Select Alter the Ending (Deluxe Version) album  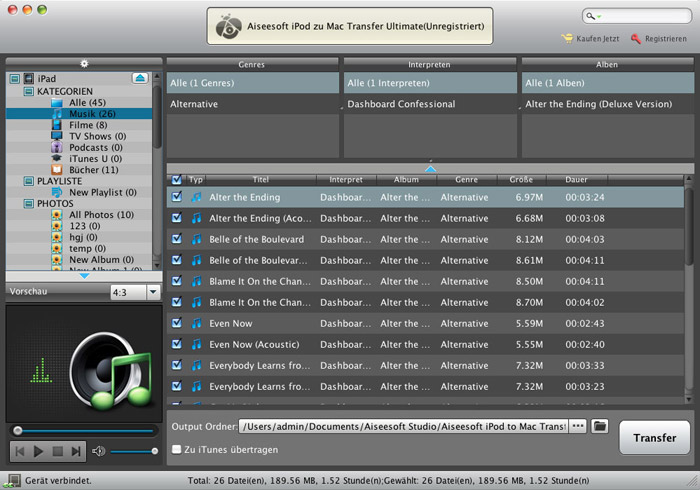coord(608,104)
